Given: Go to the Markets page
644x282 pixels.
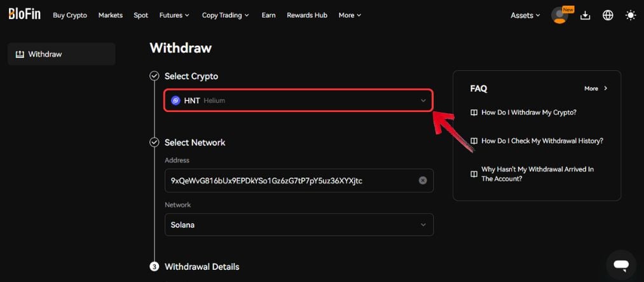Looking at the screenshot, I should pos(111,15).
